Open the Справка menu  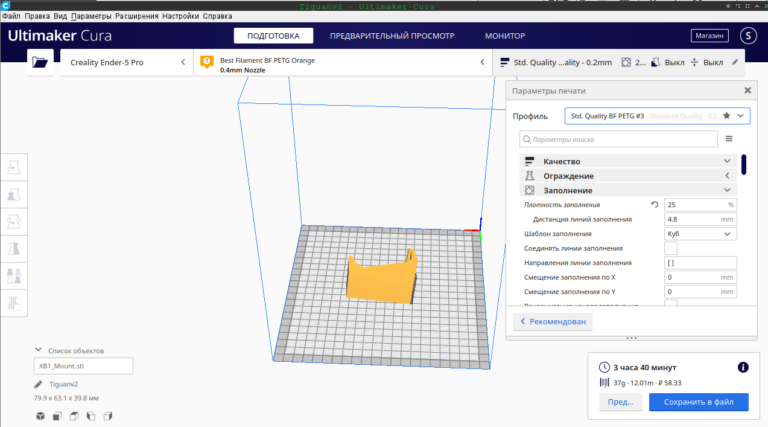pos(217,16)
